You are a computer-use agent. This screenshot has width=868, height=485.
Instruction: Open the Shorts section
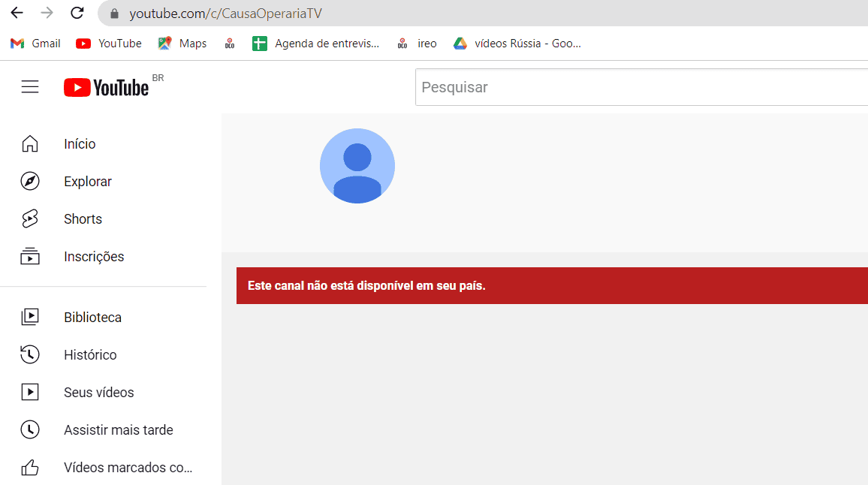click(x=83, y=219)
